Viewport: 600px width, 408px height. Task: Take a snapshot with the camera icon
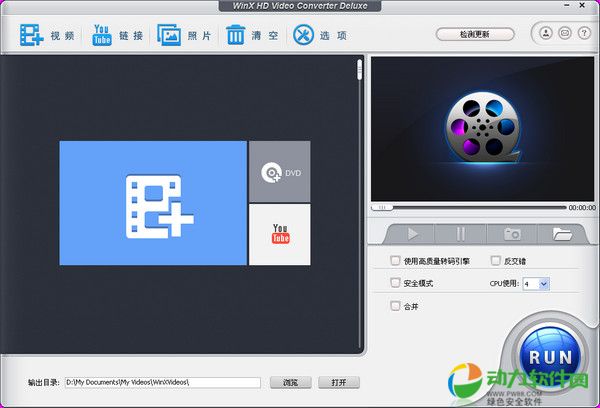pos(512,234)
